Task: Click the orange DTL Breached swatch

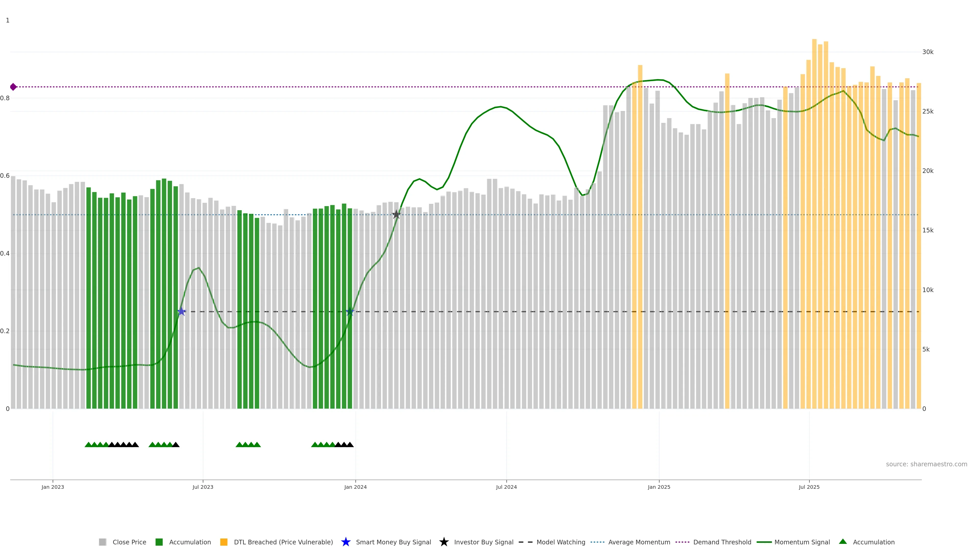Action: click(224, 542)
